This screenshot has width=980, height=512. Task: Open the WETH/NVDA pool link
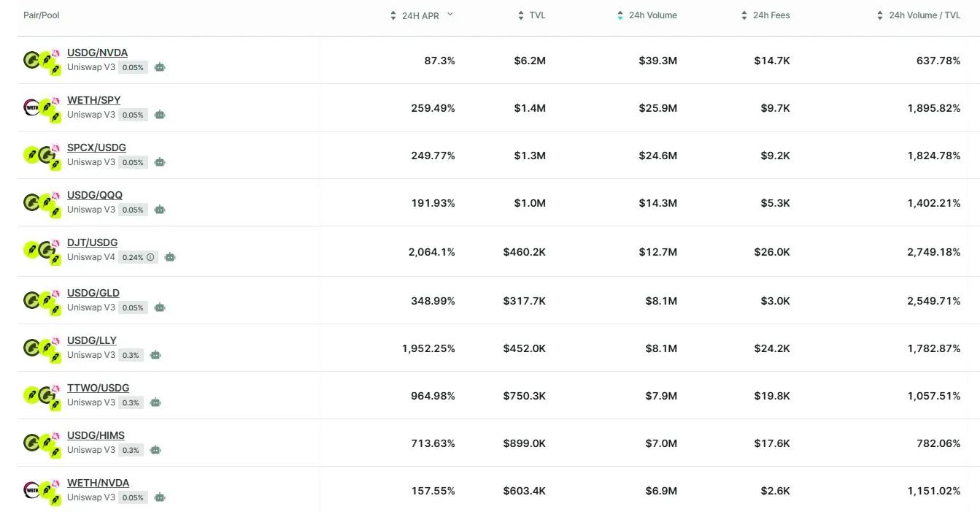pos(99,483)
